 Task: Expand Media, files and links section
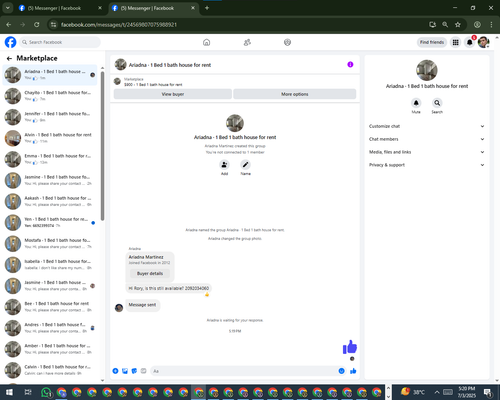pyautogui.click(x=426, y=152)
